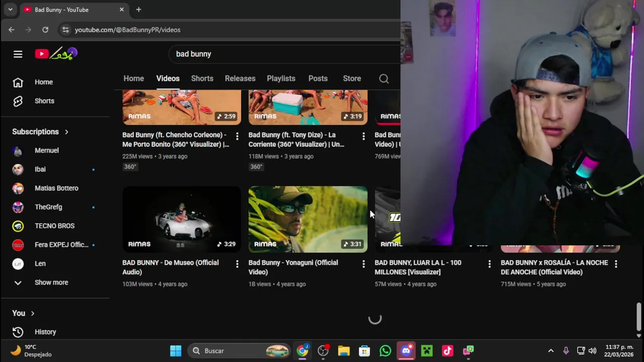Open OBS Studio from the taskbar

pyautogui.click(x=323, y=350)
